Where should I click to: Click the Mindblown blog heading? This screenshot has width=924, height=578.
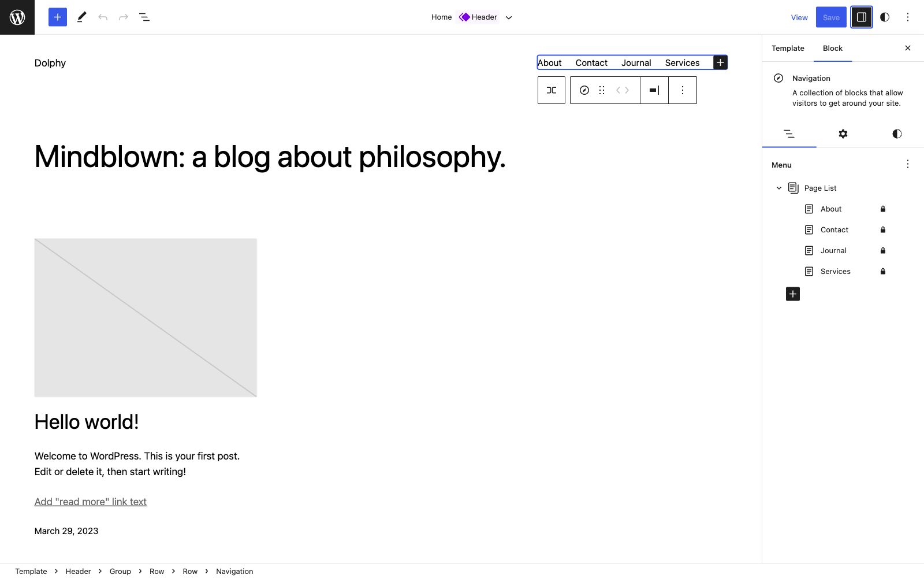(x=270, y=157)
